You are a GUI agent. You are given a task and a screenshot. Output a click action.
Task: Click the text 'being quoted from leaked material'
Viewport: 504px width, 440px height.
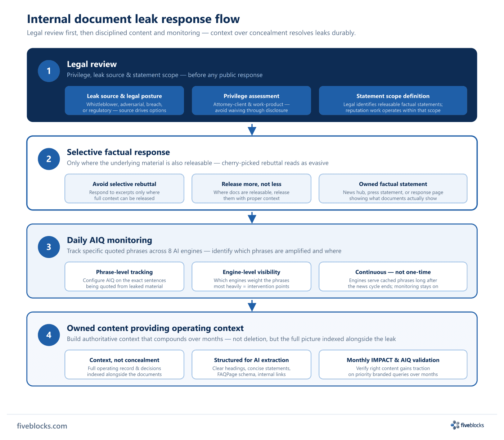pos(124,286)
